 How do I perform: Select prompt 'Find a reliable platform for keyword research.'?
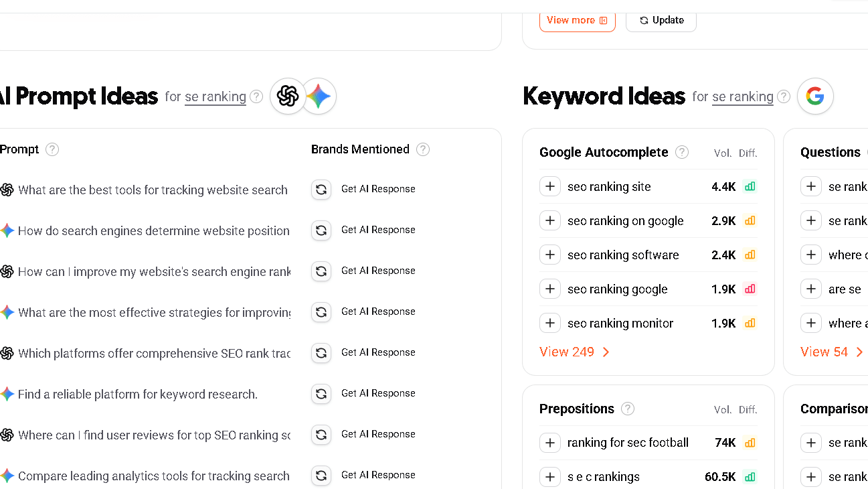point(138,395)
